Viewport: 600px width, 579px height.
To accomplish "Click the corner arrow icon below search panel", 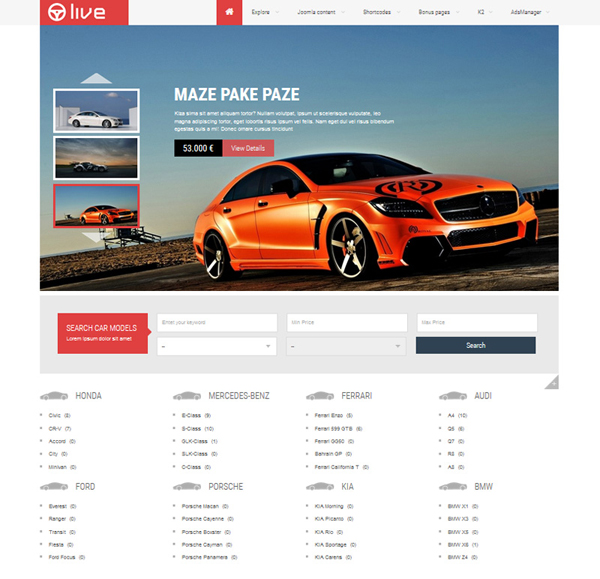I will pos(552,381).
